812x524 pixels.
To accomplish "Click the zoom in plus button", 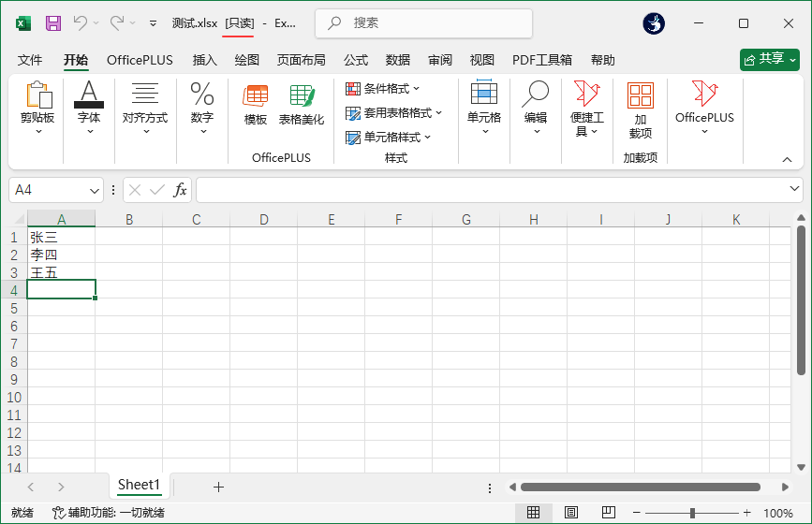I will [x=746, y=513].
